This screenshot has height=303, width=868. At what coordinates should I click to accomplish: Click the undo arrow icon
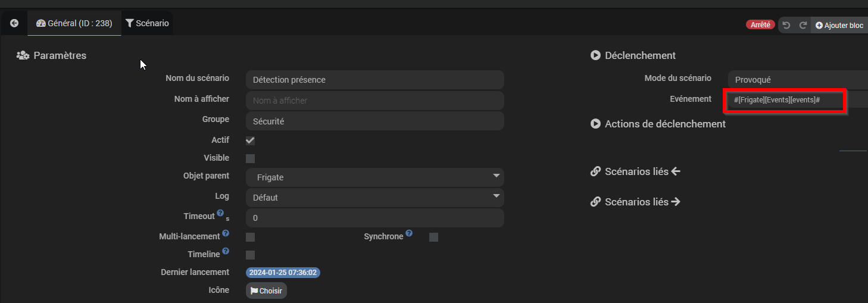(x=786, y=26)
